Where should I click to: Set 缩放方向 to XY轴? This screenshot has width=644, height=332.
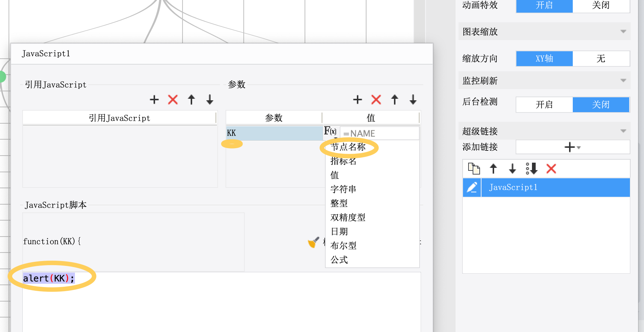[544, 59]
